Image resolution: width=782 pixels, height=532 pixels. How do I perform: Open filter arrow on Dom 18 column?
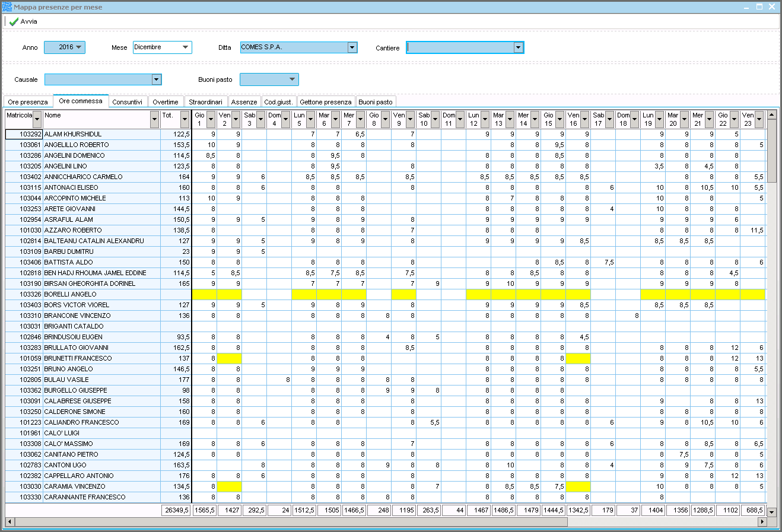click(634, 119)
